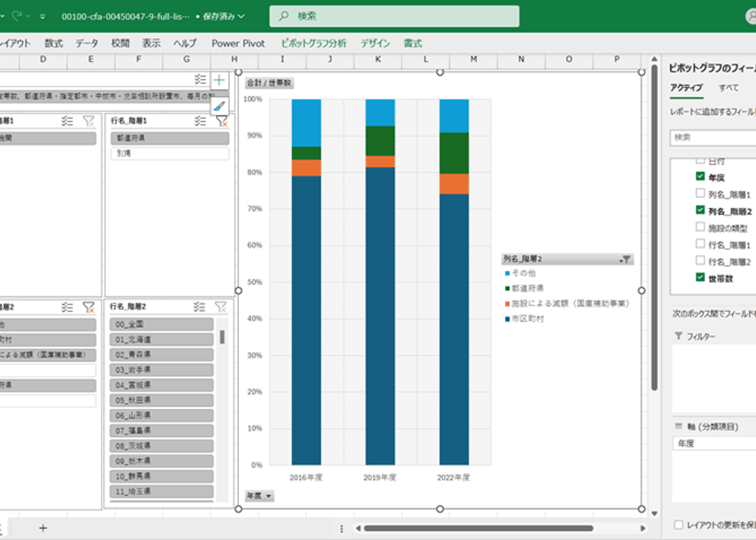Clear the filter on the 行名_階層1 slicer
756x540 pixels.
pyautogui.click(x=222, y=121)
